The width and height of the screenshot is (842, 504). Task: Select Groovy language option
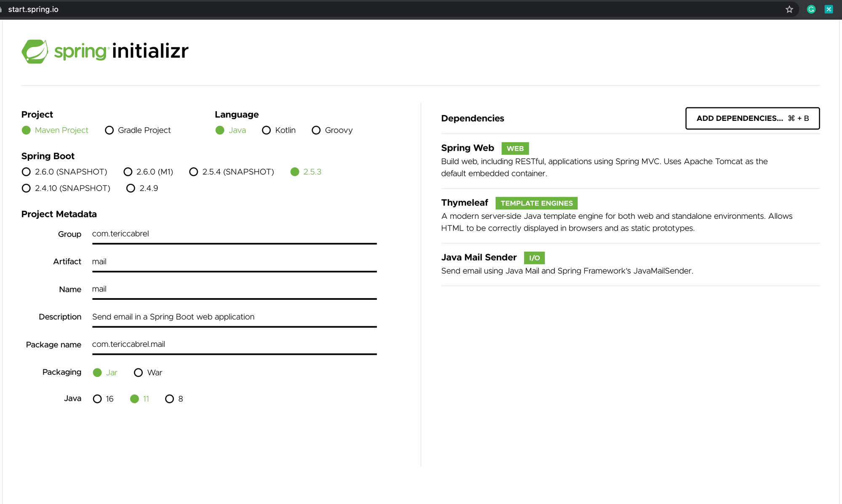[x=315, y=130]
